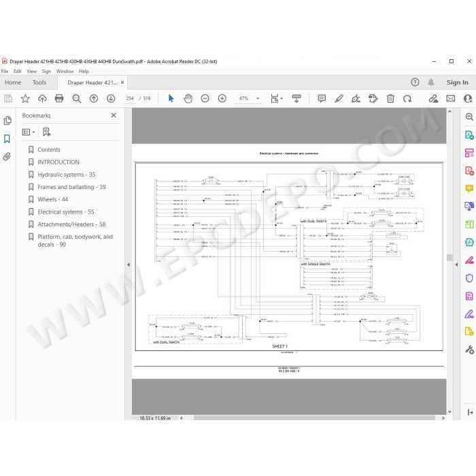Open Comment tool in right pane
Screen dimensions: 476x476
click(x=469, y=188)
